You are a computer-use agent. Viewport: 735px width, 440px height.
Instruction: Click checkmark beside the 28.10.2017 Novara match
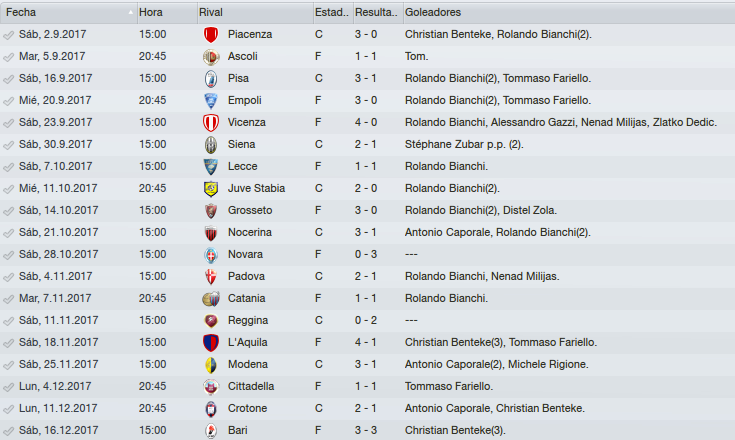[x=8, y=255]
